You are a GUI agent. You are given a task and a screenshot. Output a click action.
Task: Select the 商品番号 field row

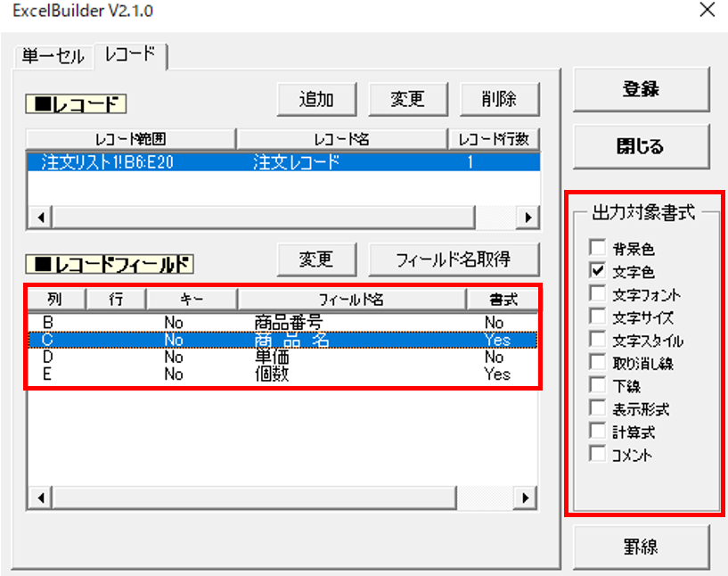[282, 323]
